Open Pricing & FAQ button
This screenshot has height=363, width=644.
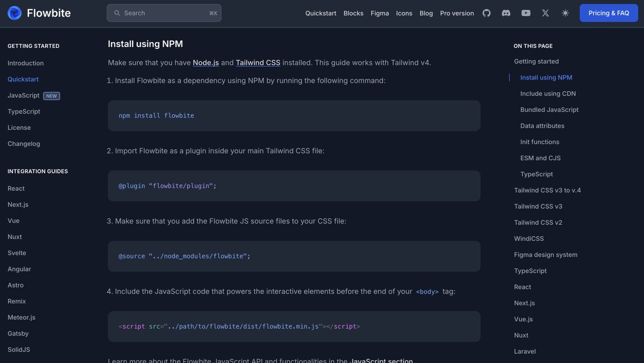point(609,13)
